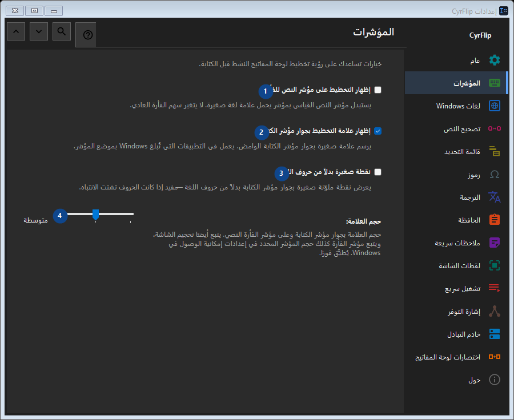514x420 pixels.
Task: Click the paragraph حجم العلامة بجوار مؤشر الكتابة
Action: click(x=267, y=244)
